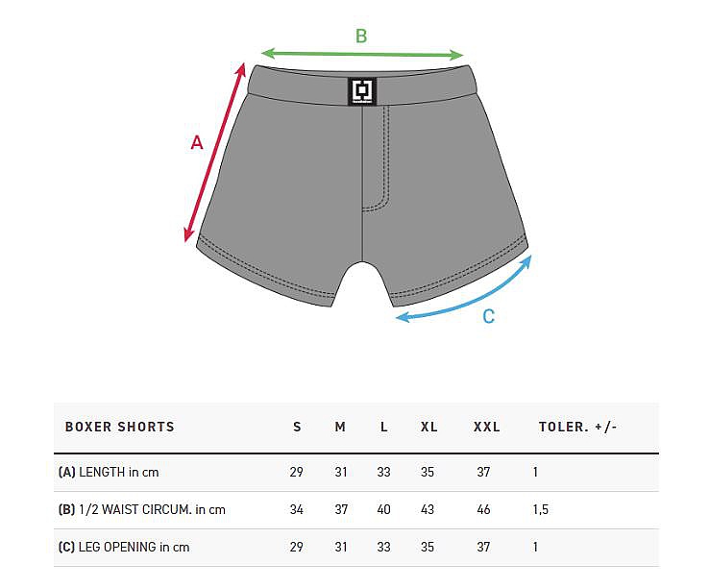This screenshot has height=588, width=709.
Task: Click the 1,5 tolerance value
Action: [x=540, y=510]
